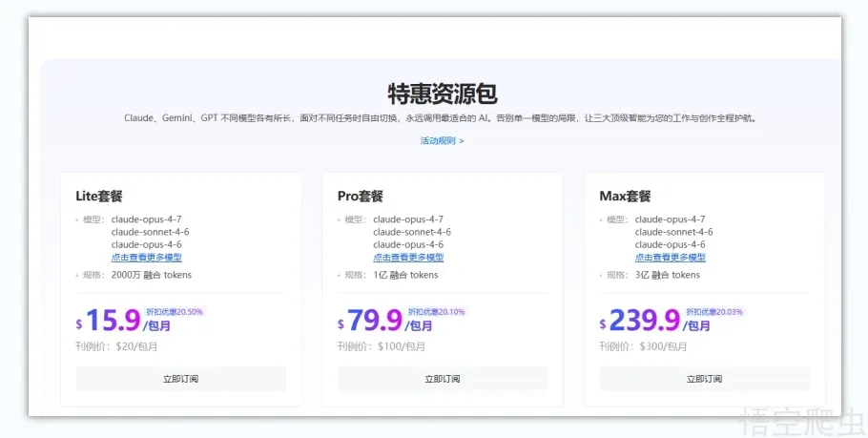Open 点击查看更多模型 in the Lite套餐 card
This screenshot has height=438, width=868.
click(x=147, y=258)
